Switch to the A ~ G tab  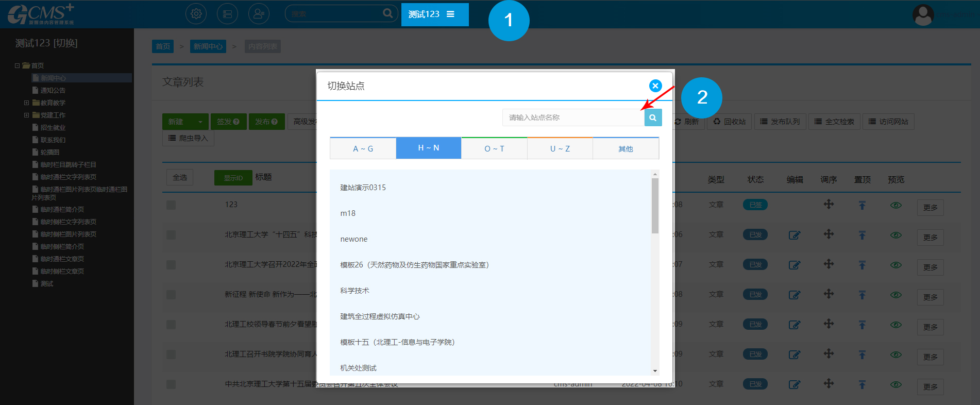363,148
